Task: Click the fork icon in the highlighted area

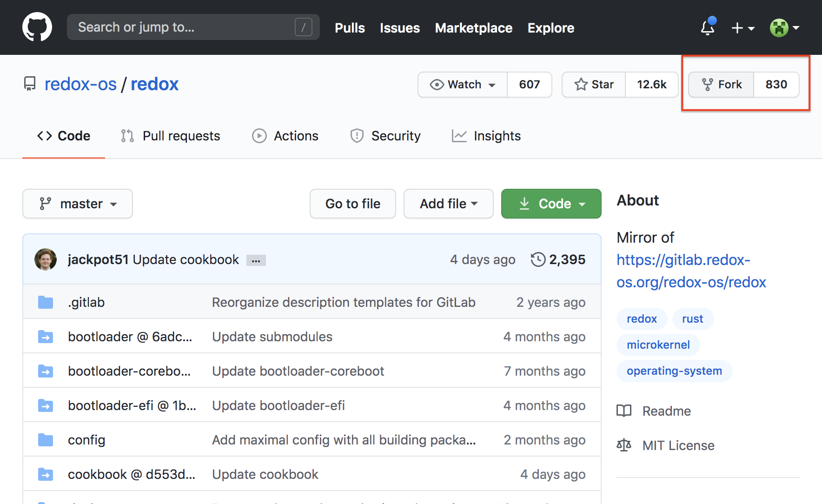Action: (x=708, y=84)
